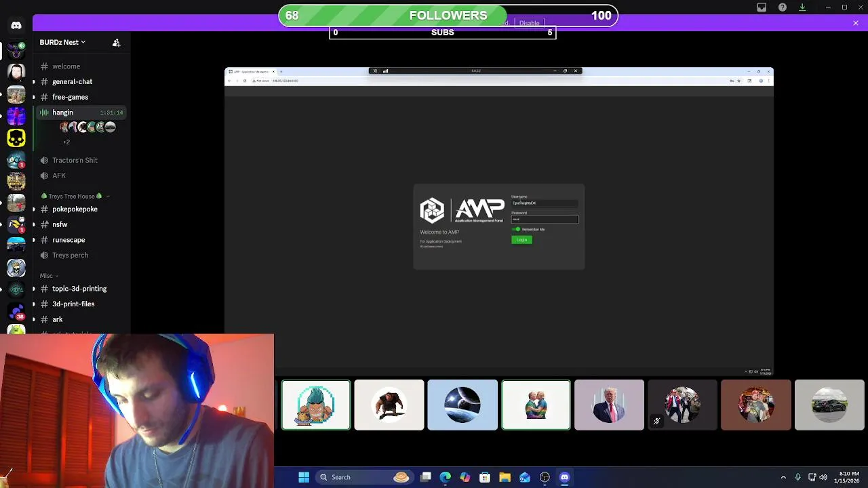Image resolution: width=868 pixels, height=488 pixels.
Task: Open the OBS taskbar icon
Action: point(545,477)
